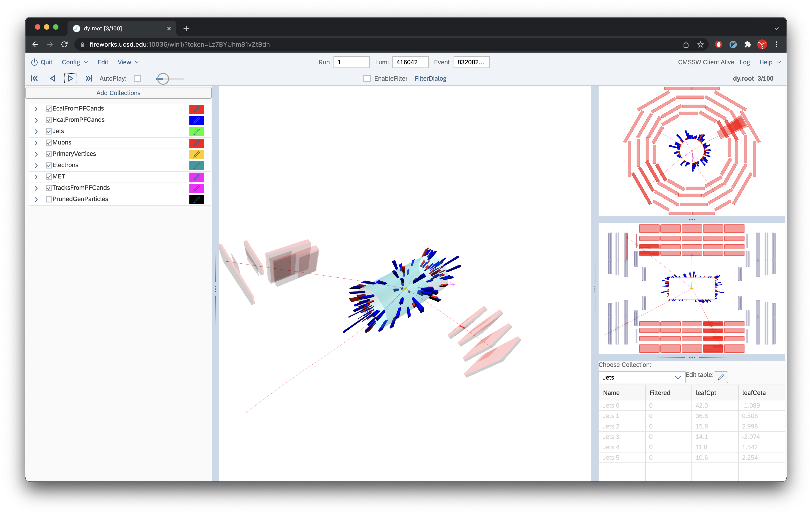Click the Edit table pencil button
Image resolution: width=812 pixels, height=515 pixels.
[x=721, y=377]
